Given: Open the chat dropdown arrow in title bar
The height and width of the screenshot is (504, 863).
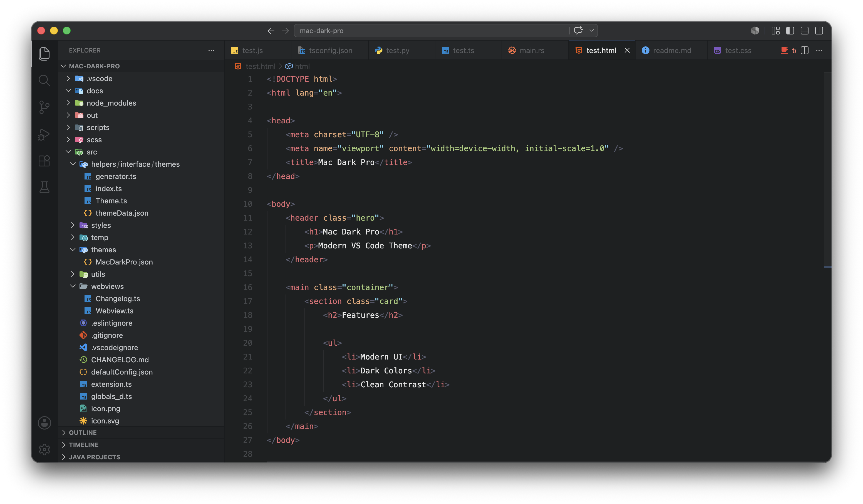Looking at the screenshot, I should [591, 31].
